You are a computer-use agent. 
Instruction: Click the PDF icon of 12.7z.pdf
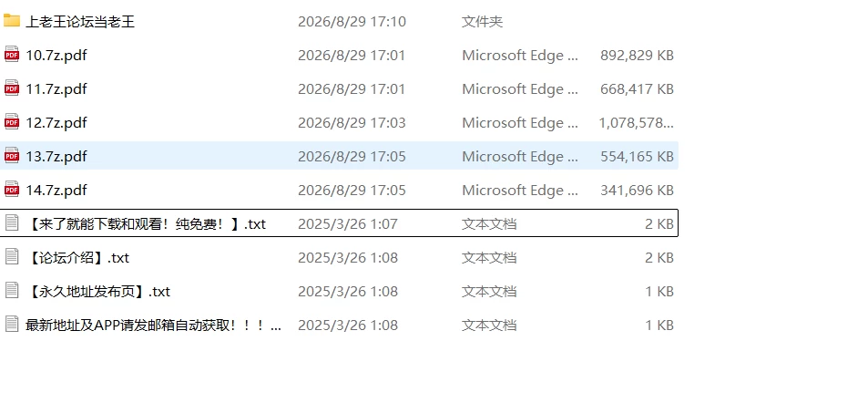[x=12, y=122]
